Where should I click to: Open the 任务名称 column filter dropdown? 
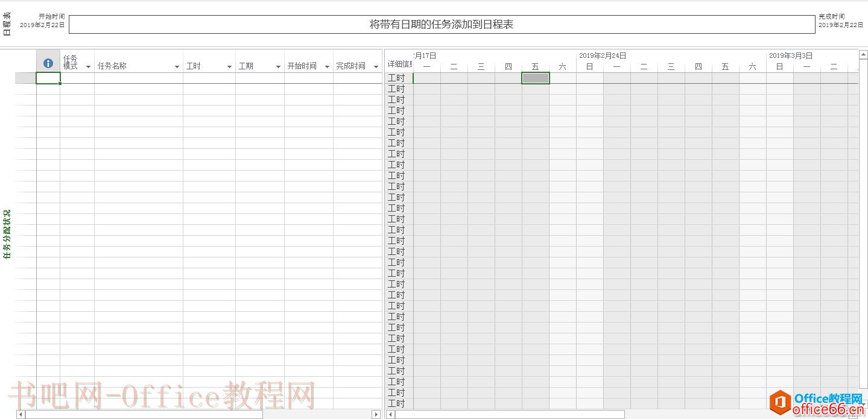(x=177, y=66)
